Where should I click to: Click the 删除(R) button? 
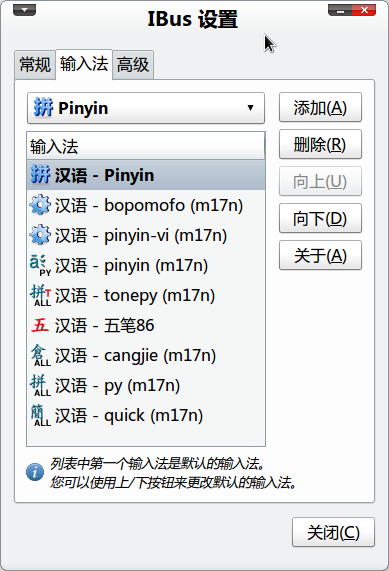[320, 144]
